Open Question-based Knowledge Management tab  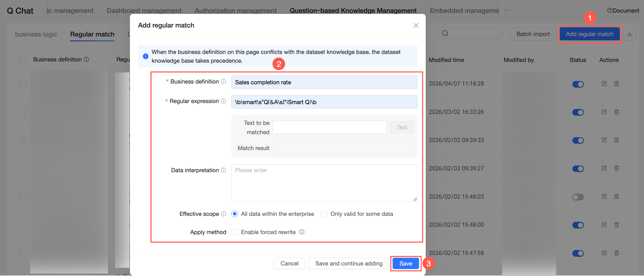coord(353,11)
